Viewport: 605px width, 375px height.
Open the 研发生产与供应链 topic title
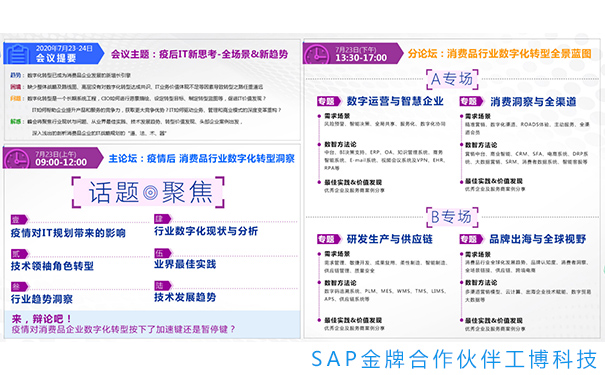pyautogui.click(x=390, y=239)
